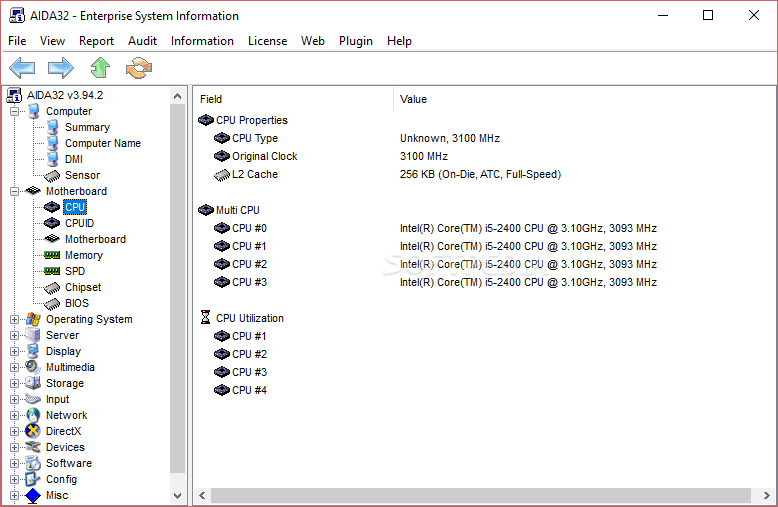This screenshot has width=778, height=507.
Task: Expand the Network branch
Action: click(14, 415)
